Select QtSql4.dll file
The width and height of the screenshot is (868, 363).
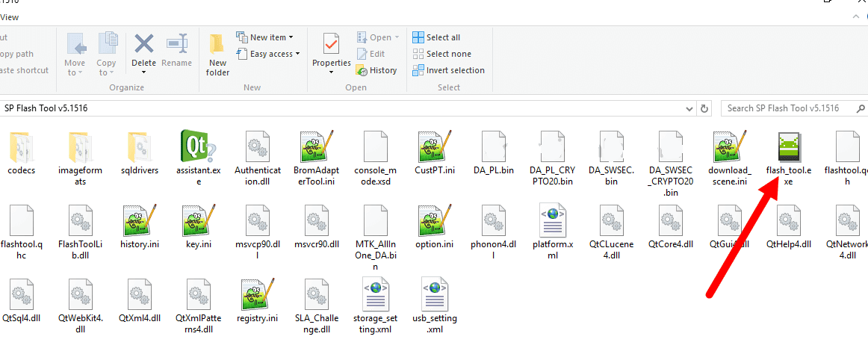[x=22, y=301]
